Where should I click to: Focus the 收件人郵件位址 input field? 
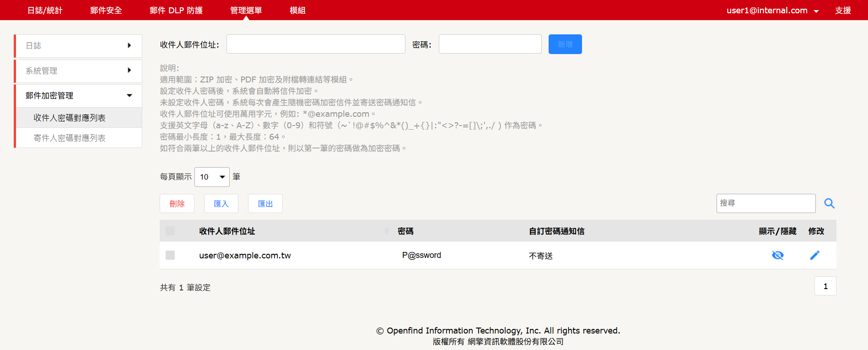tap(316, 44)
